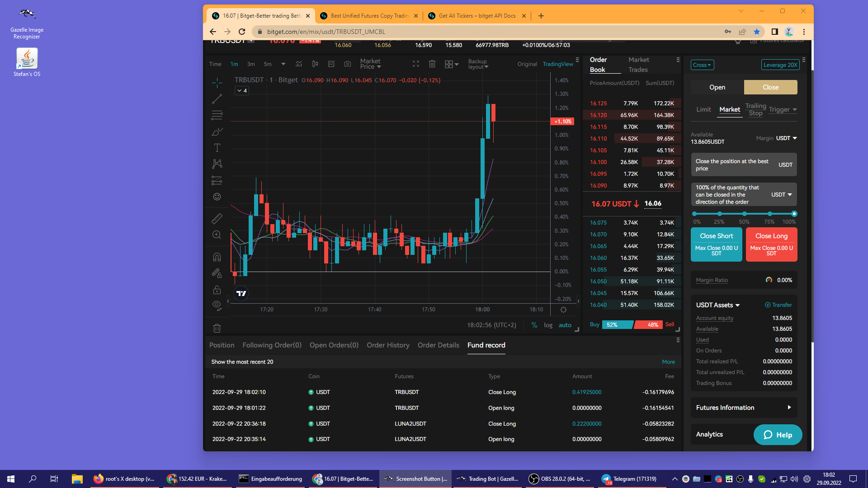
Task: Take a chart snapshot with camera icon
Action: (x=347, y=64)
